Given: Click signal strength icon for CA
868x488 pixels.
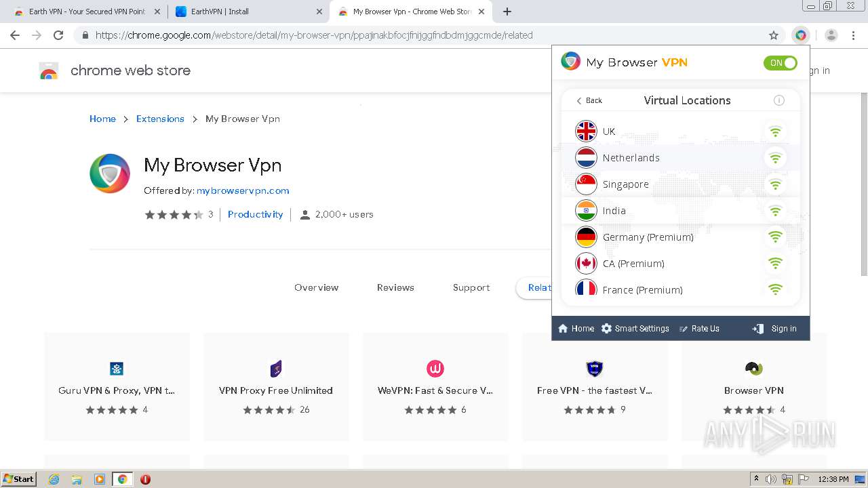Looking at the screenshot, I should coord(775,264).
